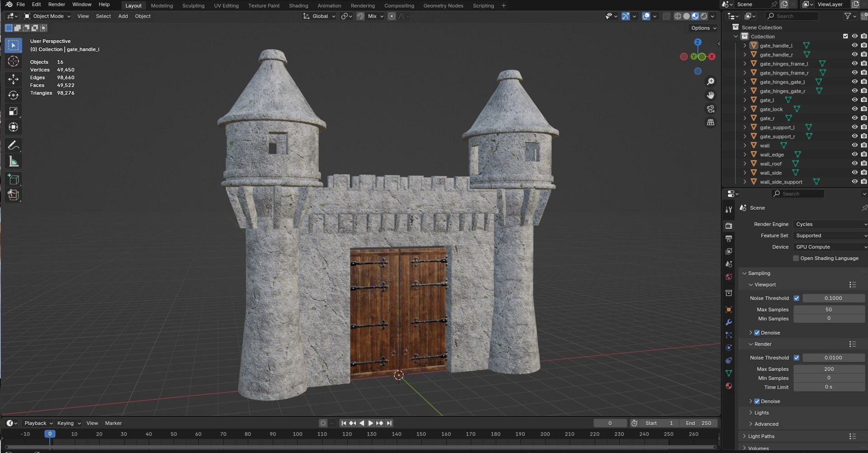
Task: Expand the Advanced subpanel
Action: click(x=766, y=424)
